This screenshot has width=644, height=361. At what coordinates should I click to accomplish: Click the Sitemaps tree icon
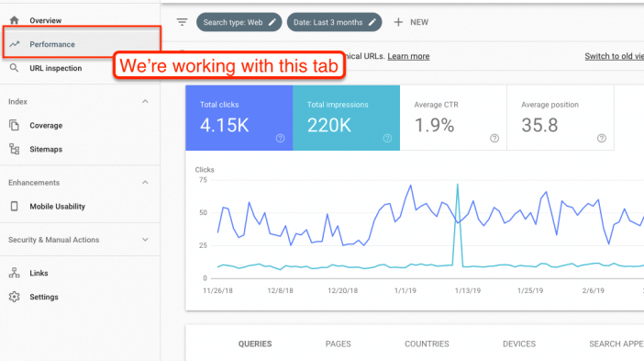15,149
